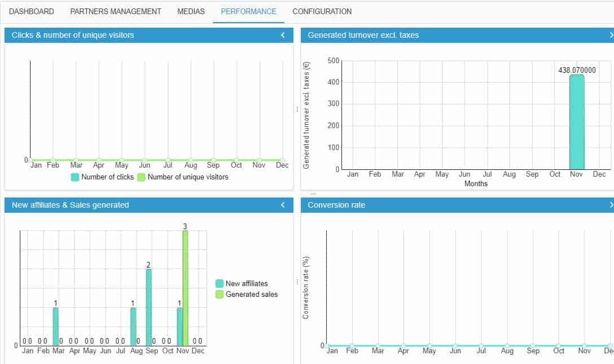The height and width of the screenshot is (364, 614).
Task: Collapse the Clicks & unique visitors panel chevron
Action: [283, 35]
